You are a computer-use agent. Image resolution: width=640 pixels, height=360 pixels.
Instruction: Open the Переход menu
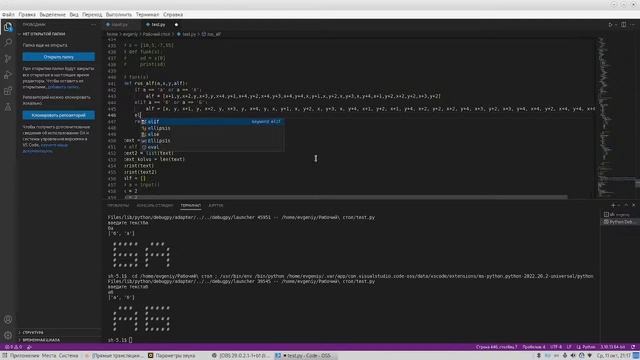92,14
